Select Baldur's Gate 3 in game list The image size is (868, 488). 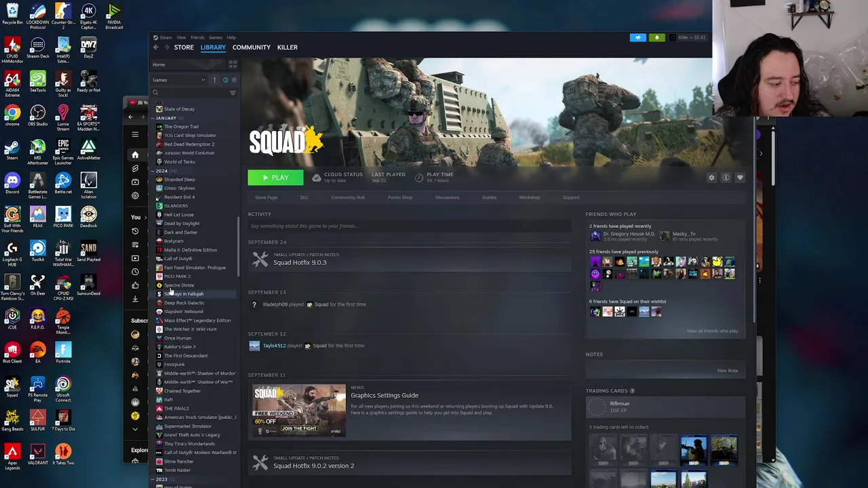[x=179, y=347]
